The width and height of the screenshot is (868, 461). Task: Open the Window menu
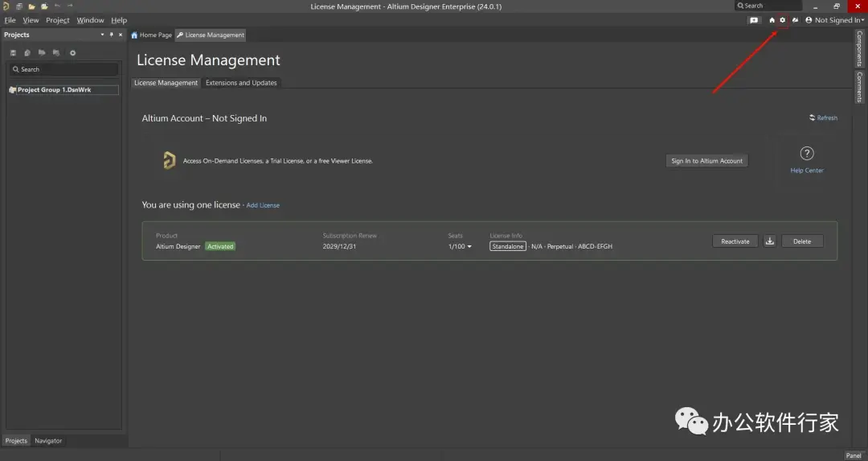point(90,20)
